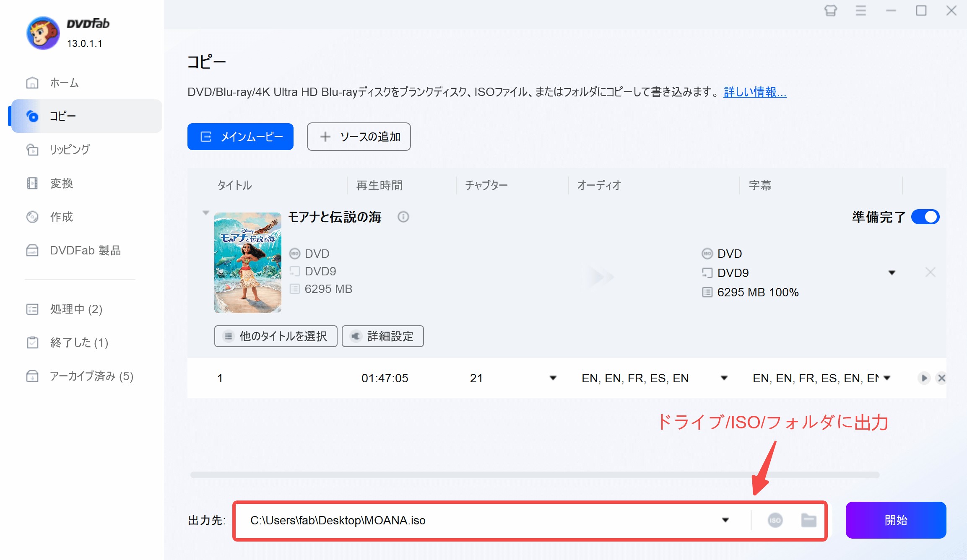Open the output destination dropdown arrow
967x560 pixels.
(x=725, y=520)
